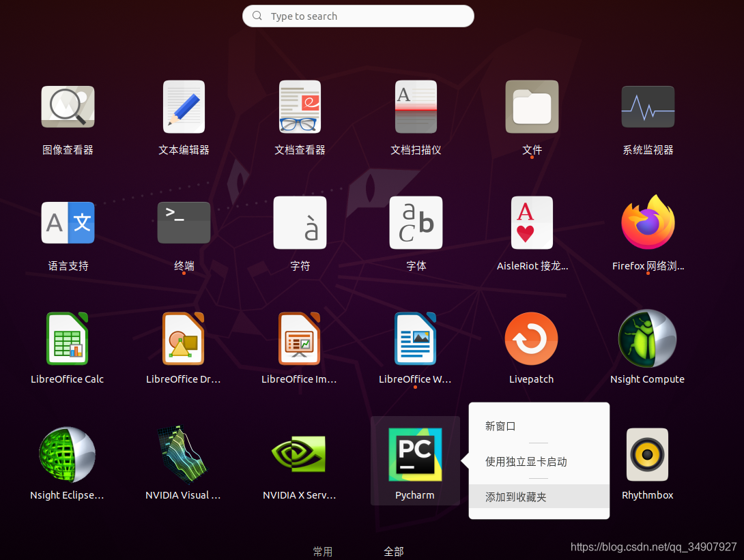Open the 图像查看器 image viewer app

pos(68,106)
